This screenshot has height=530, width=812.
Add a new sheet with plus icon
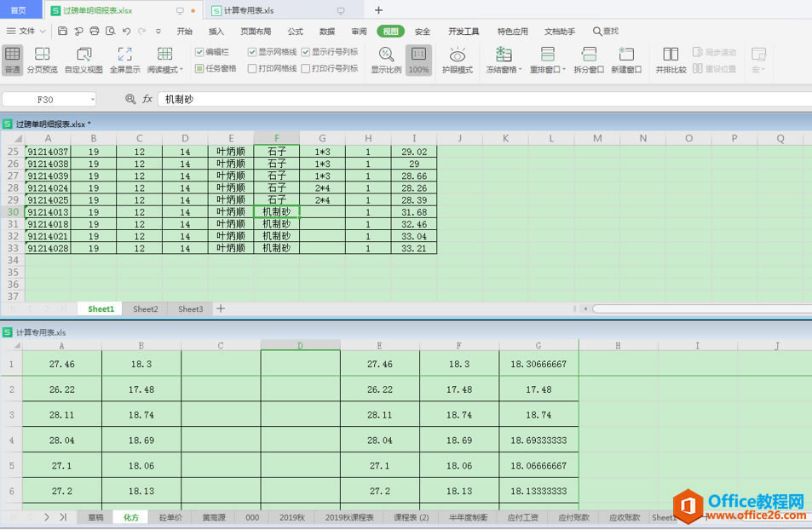(x=221, y=308)
